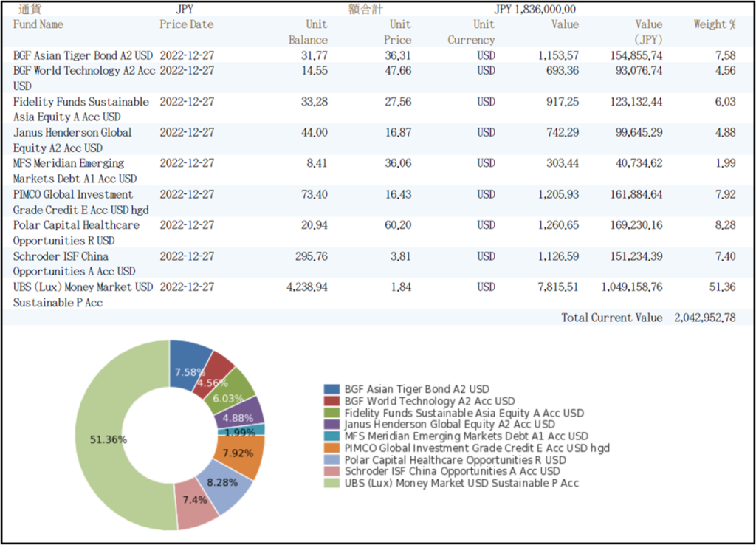Screen dimensions: 756x545
Task: Select BGF Asian Tiger Bond A2 USD table row name
Action: click(x=83, y=55)
